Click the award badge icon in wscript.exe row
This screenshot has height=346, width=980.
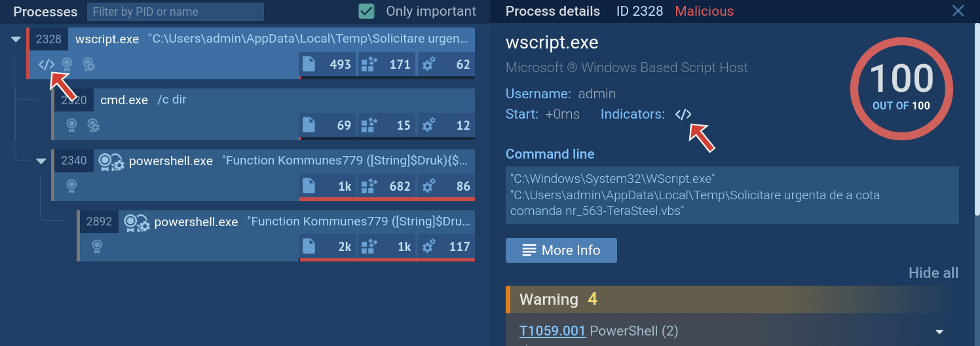67,64
